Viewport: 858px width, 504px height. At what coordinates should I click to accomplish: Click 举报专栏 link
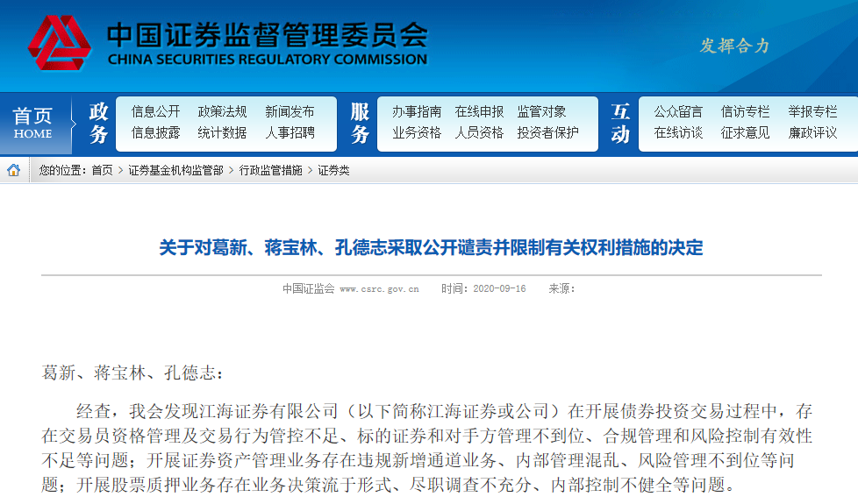tap(812, 112)
